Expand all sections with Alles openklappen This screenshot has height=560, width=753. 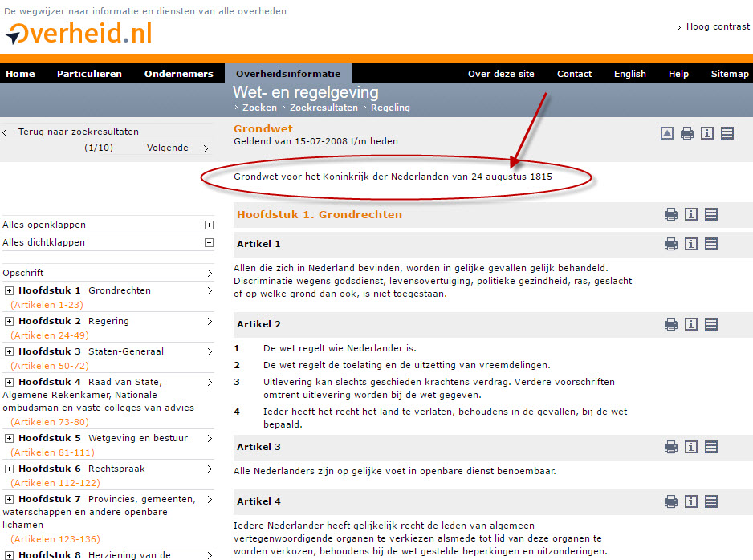click(x=210, y=225)
